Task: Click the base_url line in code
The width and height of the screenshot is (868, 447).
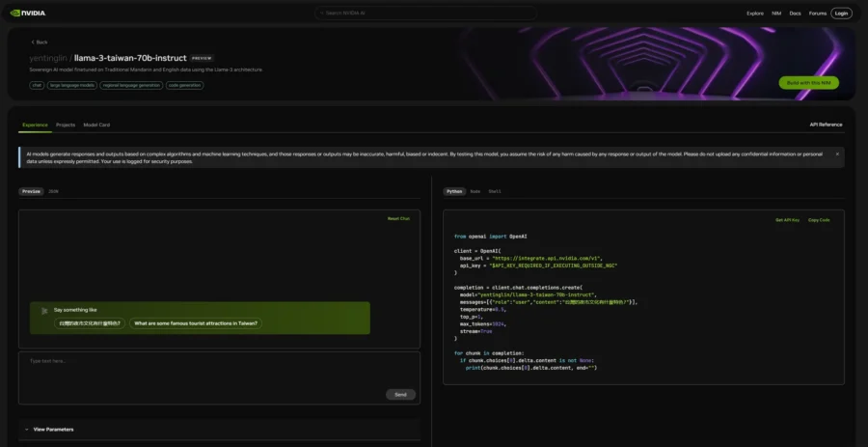Action: [x=530, y=258]
